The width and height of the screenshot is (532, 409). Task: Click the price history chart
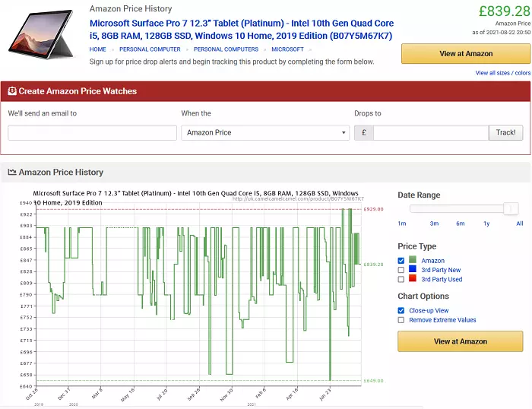(198, 295)
